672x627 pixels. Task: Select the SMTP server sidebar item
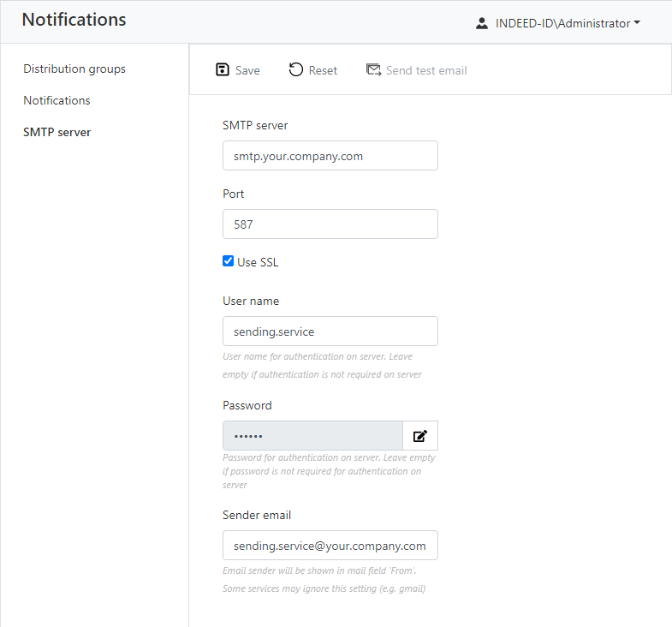coord(57,132)
